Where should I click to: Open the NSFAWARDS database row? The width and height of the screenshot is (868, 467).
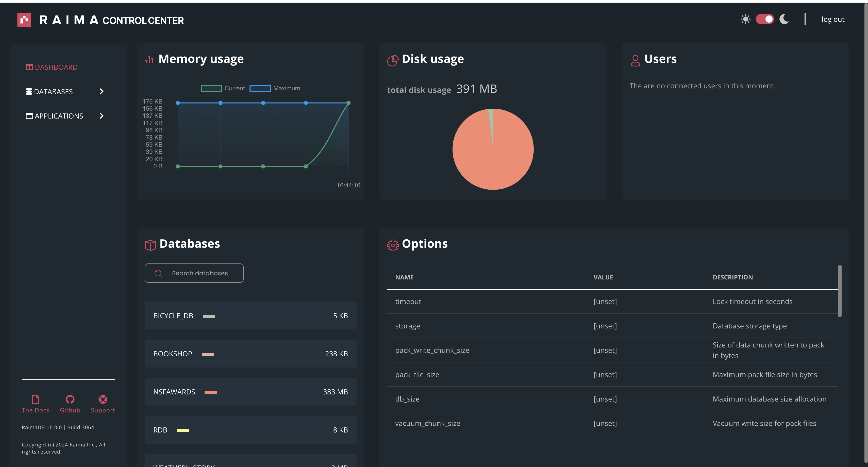pyautogui.click(x=250, y=392)
